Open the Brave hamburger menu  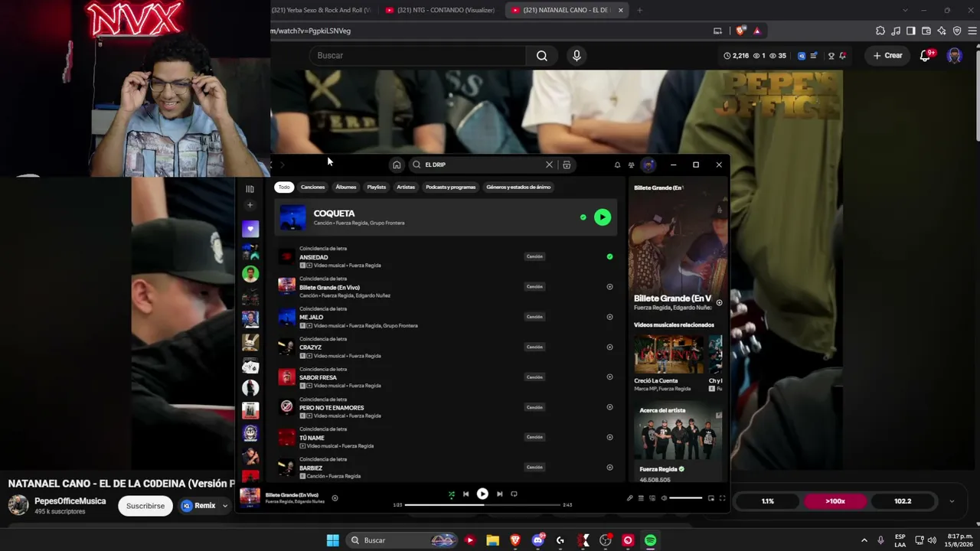click(x=972, y=31)
